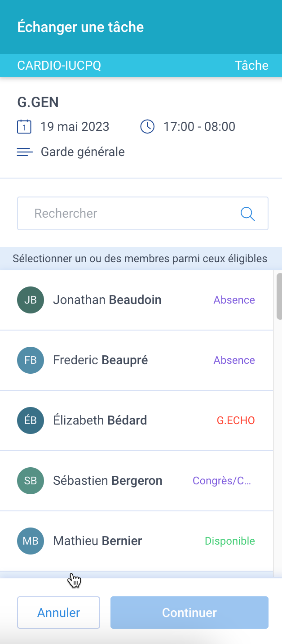Click the magnifying glass search icon
Image resolution: width=282 pixels, height=644 pixels.
(x=248, y=214)
